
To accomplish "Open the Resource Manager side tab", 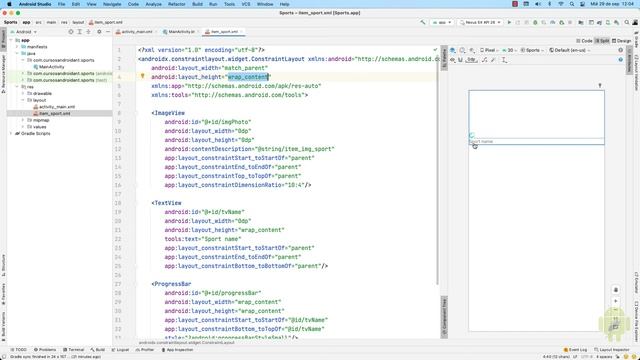I will [3, 73].
